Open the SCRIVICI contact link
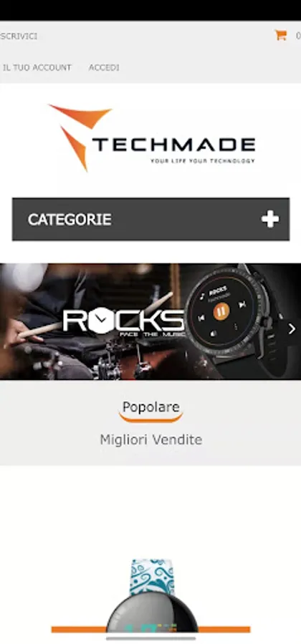The height and width of the screenshot is (644, 301). click(19, 36)
